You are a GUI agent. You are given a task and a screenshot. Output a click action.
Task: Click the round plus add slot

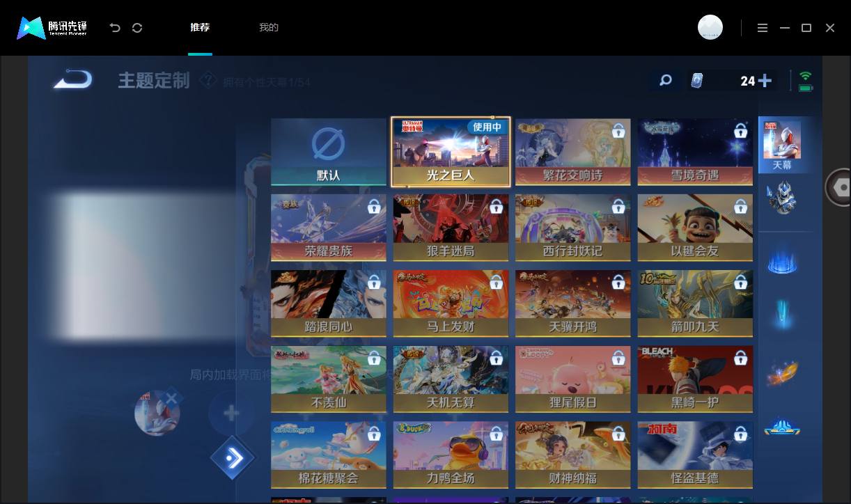point(231,414)
